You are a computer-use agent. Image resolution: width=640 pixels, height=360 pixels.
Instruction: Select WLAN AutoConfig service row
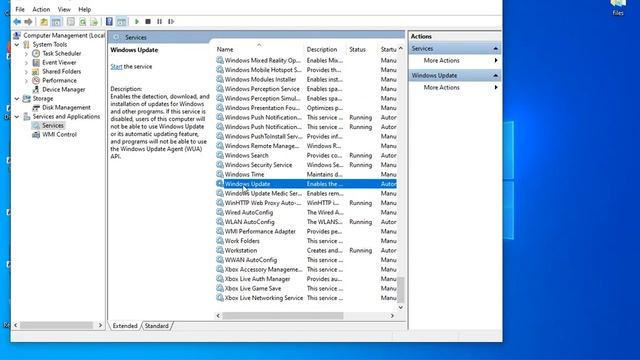306,222
